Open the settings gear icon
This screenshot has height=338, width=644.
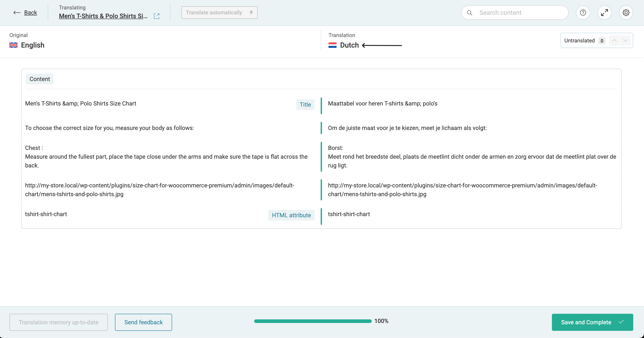pos(626,13)
